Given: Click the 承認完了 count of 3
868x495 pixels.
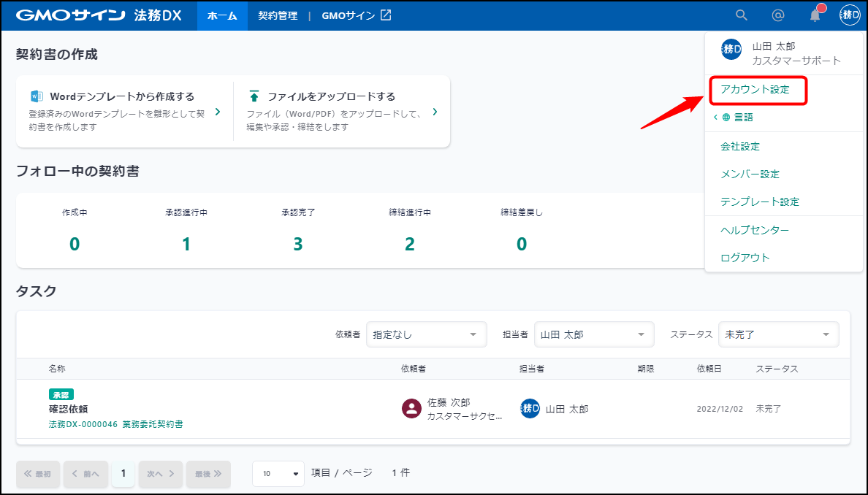Looking at the screenshot, I should pos(297,244).
